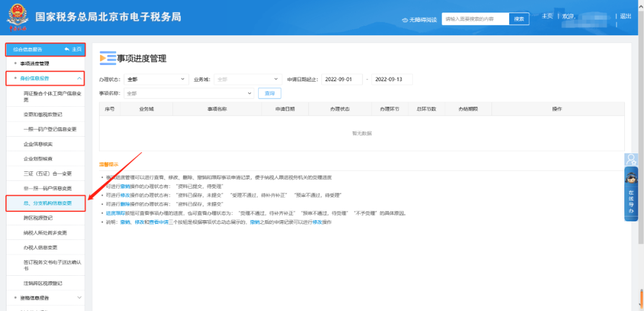
Task: Select 非一照一码户信息变更 menu item
Action: click(48, 188)
